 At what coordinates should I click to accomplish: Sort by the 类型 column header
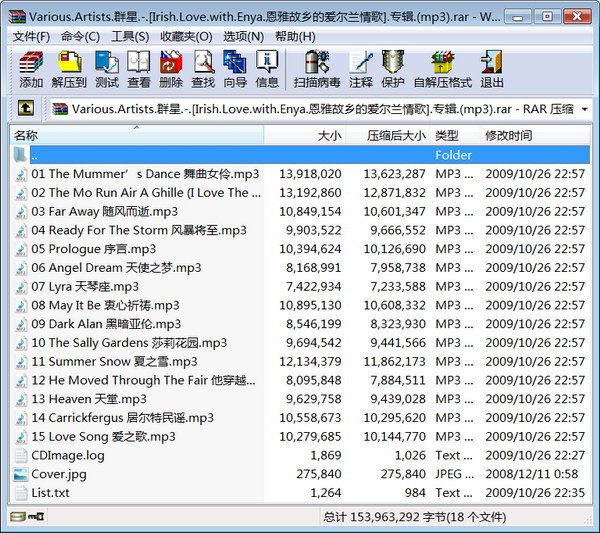tap(456, 135)
